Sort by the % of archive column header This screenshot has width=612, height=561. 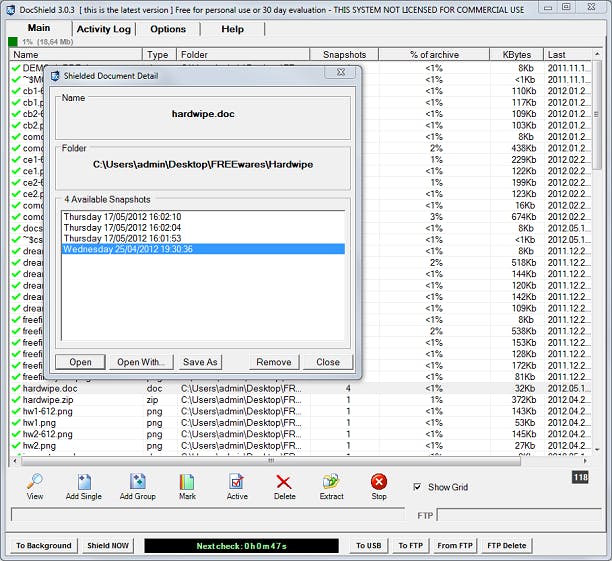(x=434, y=55)
